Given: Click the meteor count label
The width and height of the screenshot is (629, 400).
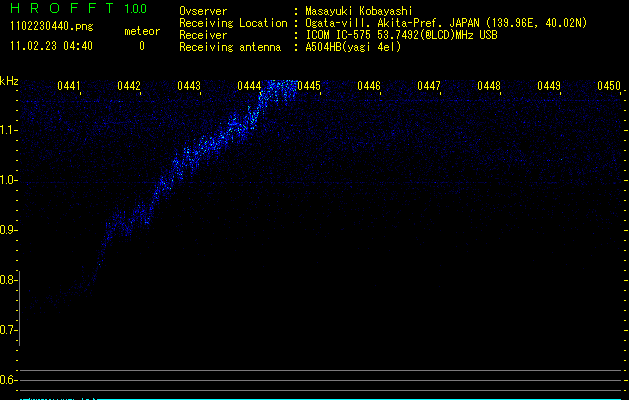Looking at the screenshot, I should [142, 31].
